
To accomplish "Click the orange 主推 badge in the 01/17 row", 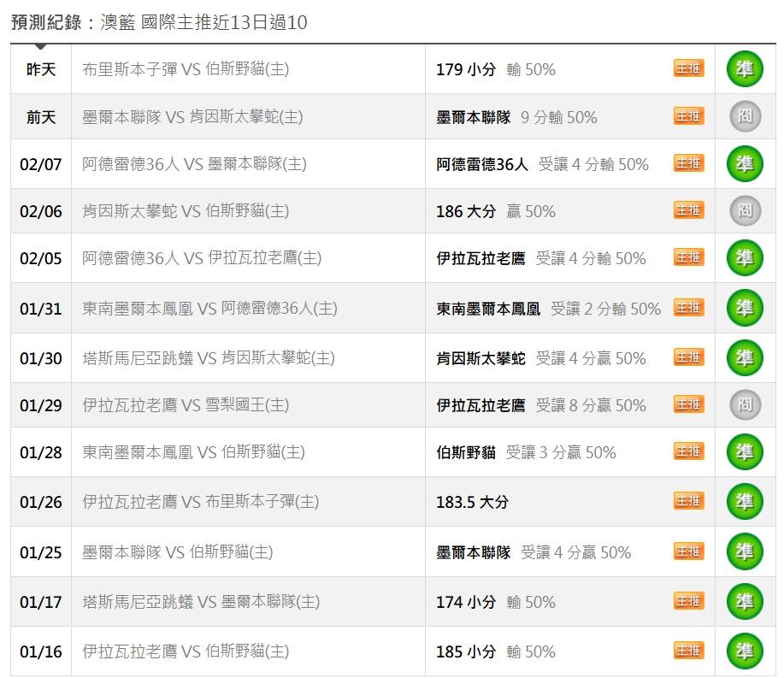I will (x=689, y=600).
